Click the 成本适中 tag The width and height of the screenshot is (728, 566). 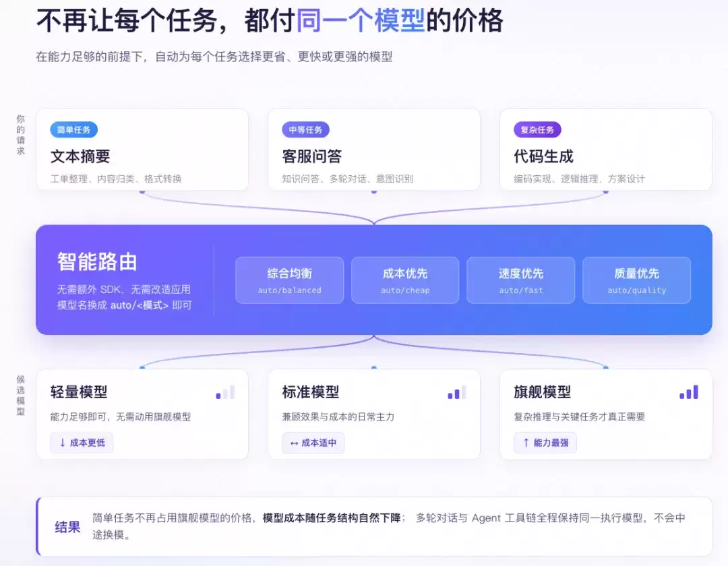click(x=313, y=443)
